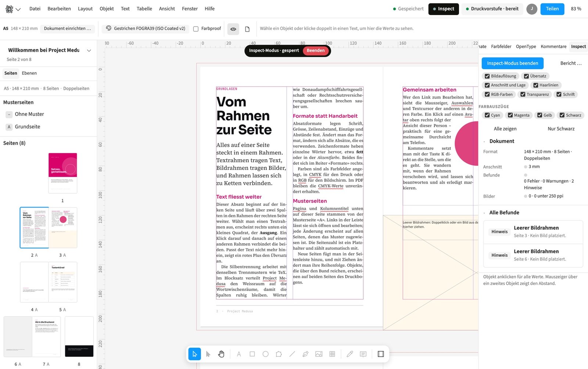Select the Comment tool
The image size is (588, 369).
pyautogui.click(x=363, y=354)
